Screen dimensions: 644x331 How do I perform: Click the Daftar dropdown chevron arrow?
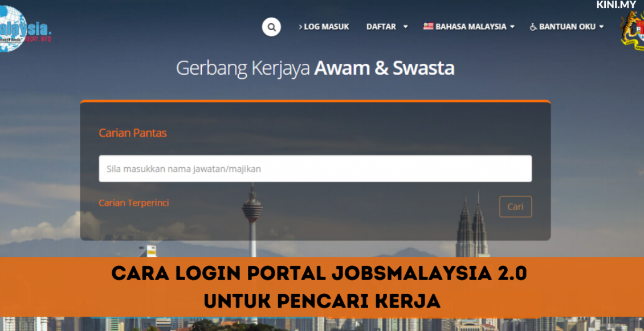405,26
